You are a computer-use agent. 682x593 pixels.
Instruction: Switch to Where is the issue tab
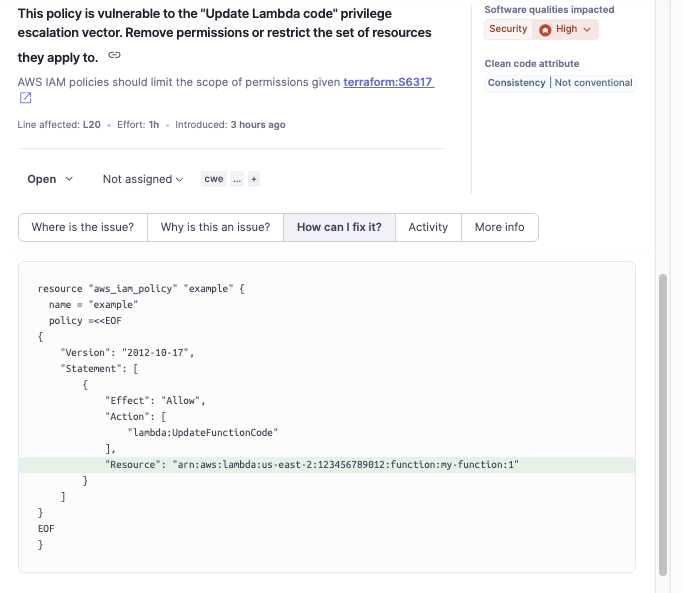click(x=82, y=227)
